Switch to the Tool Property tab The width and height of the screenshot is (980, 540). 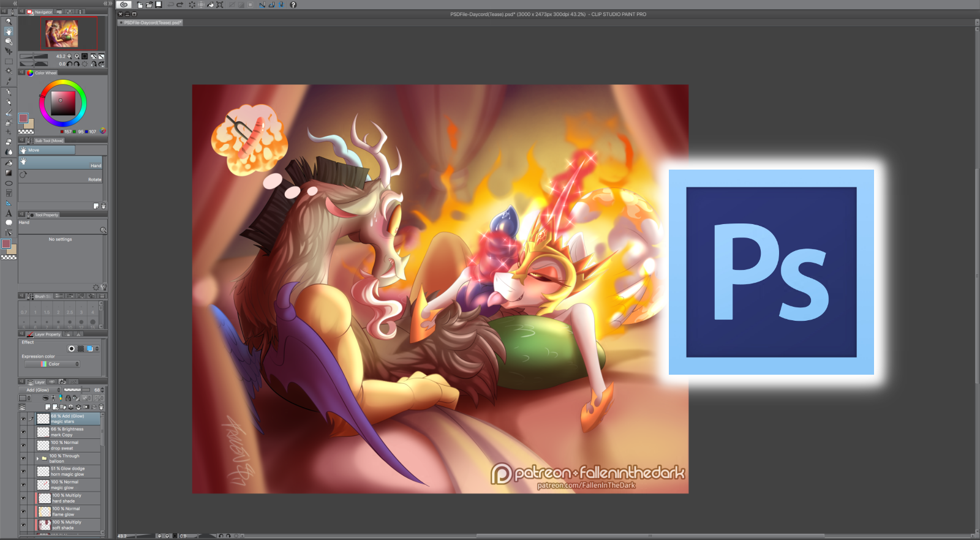click(43, 214)
